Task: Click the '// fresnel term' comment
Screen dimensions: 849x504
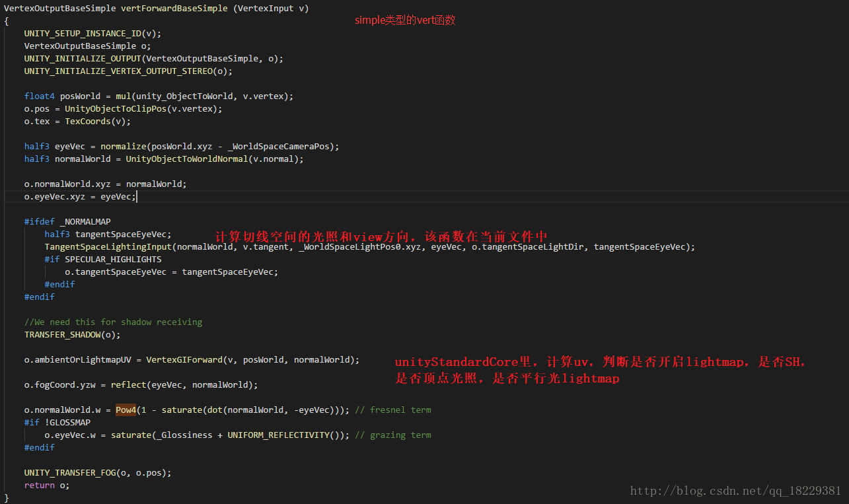Action: coord(393,410)
